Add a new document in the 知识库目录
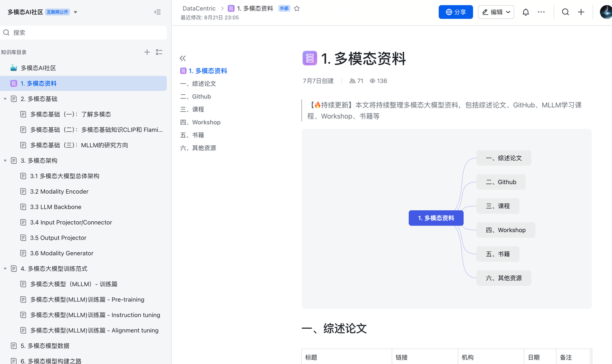Image resolution: width=612 pixels, height=364 pixels. pos(147,52)
